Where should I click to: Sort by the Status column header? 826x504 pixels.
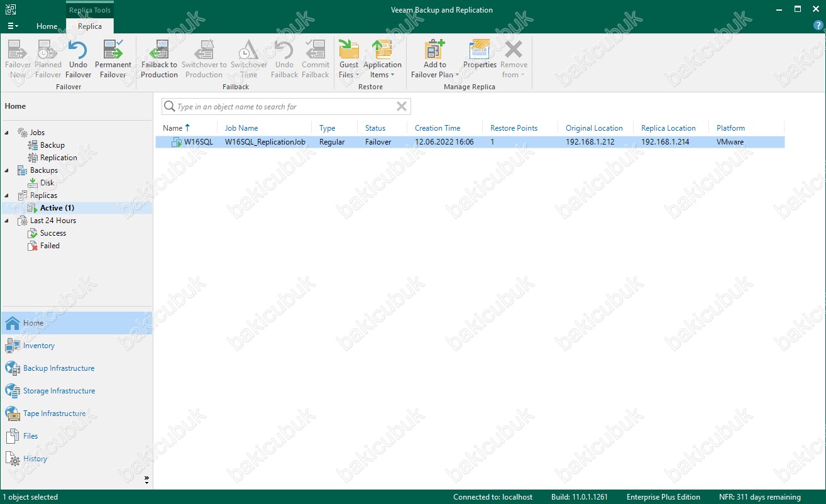(375, 128)
